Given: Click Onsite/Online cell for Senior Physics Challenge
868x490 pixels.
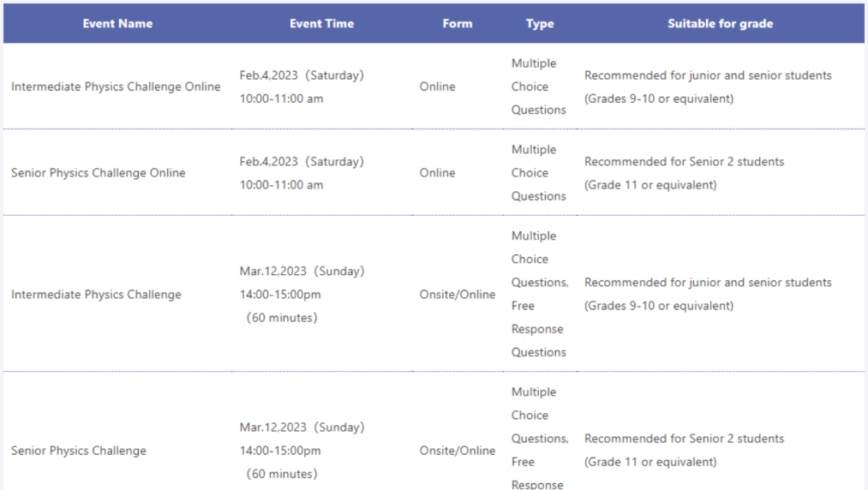Looking at the screenshot, I should tap(458, 451).
